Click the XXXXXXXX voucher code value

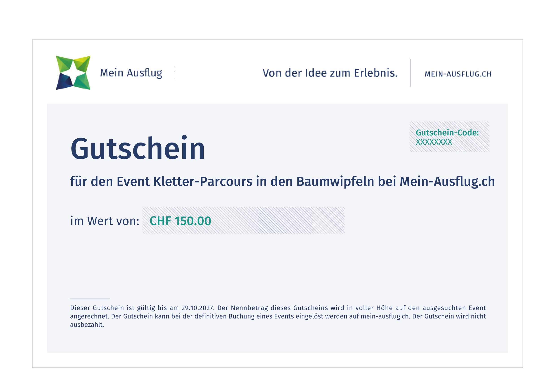coord(434,142)
